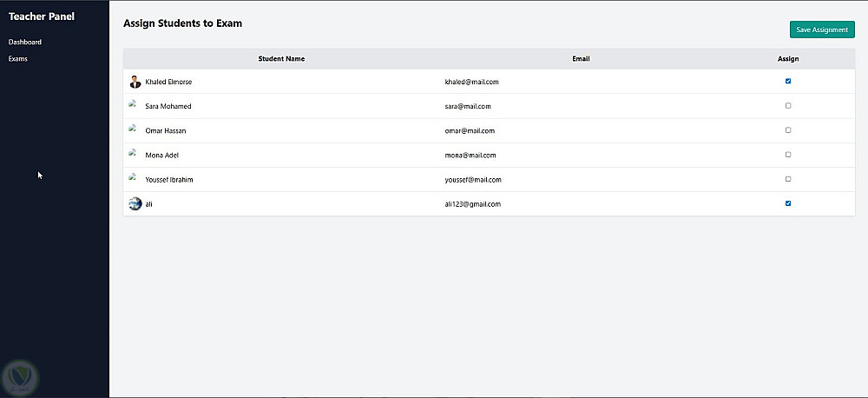Click Youssef Ibrahim's avatar placeholder
The width and height of the screenshot is (868, 398).
(x=134, y=178)
